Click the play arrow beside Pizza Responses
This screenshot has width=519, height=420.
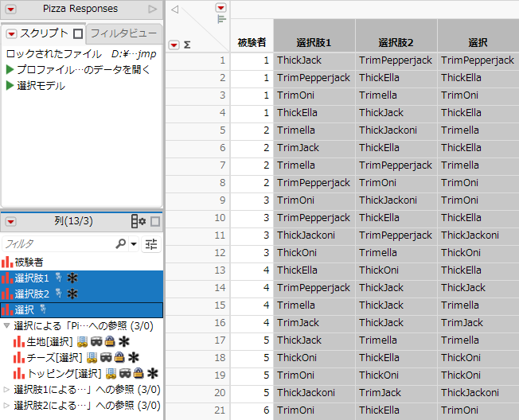(x=152, y=10)
